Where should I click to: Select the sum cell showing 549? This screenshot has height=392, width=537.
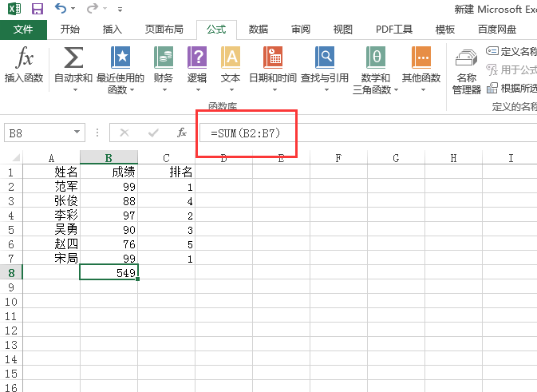(x=109, y=273)
